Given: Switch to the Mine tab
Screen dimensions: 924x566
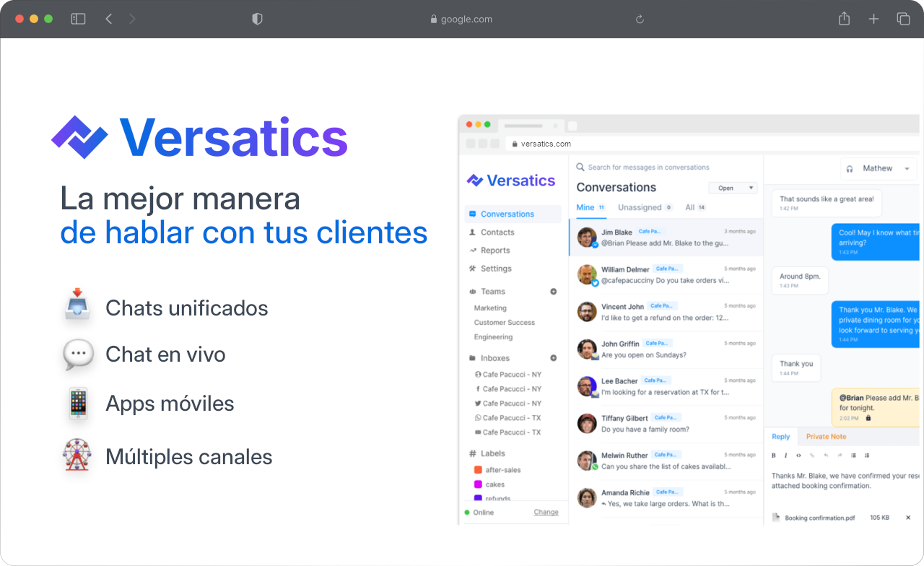Looking at the screenshot, I should (590, 208).
